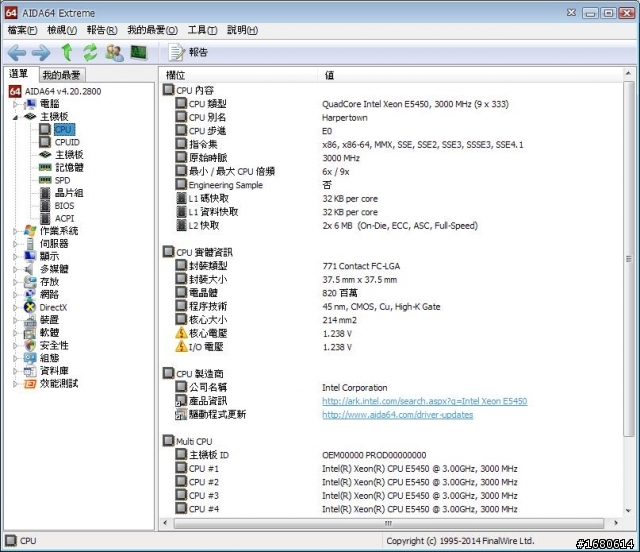This screenshot has width=640, height=552.
Task: Click the devices icon beside 裝置
Action: tap(30, 320)
